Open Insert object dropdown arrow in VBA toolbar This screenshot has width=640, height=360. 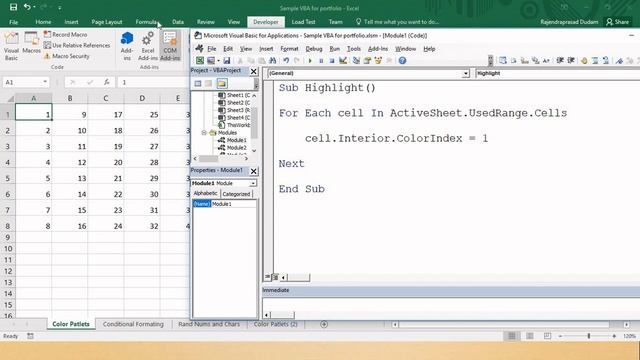(x=218, y=61)
